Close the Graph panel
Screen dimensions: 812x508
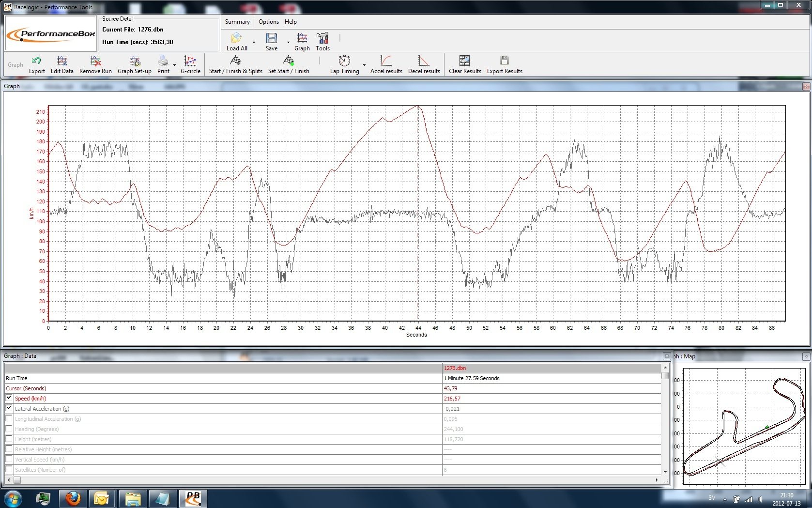pos(806,86)
